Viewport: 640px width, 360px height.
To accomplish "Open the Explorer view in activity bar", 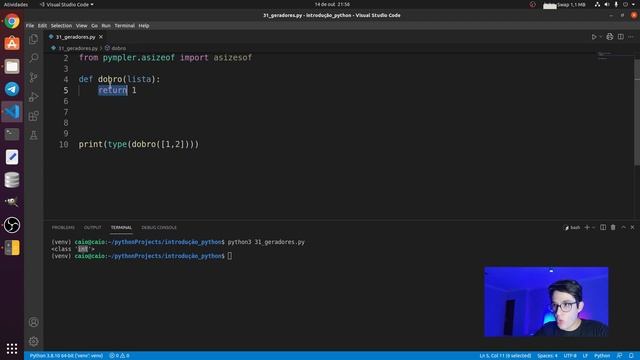I will [33, 39].
